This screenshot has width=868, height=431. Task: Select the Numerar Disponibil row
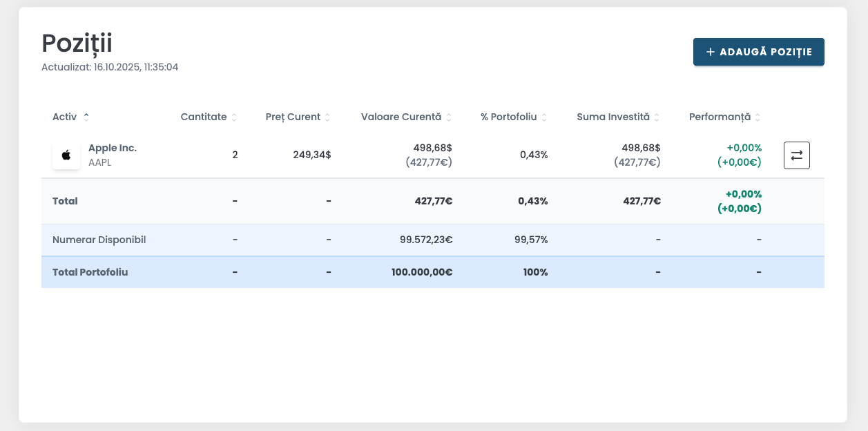click(x=99, y=240)
